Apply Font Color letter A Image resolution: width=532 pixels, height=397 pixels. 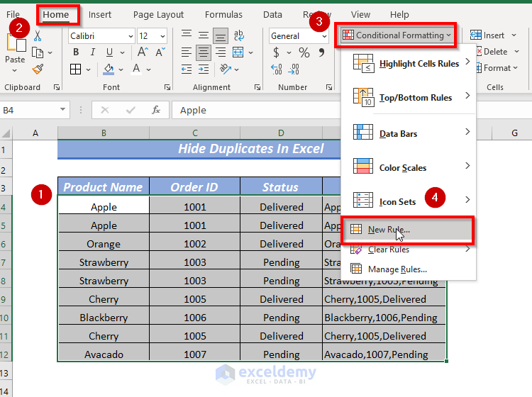(136, 69)
